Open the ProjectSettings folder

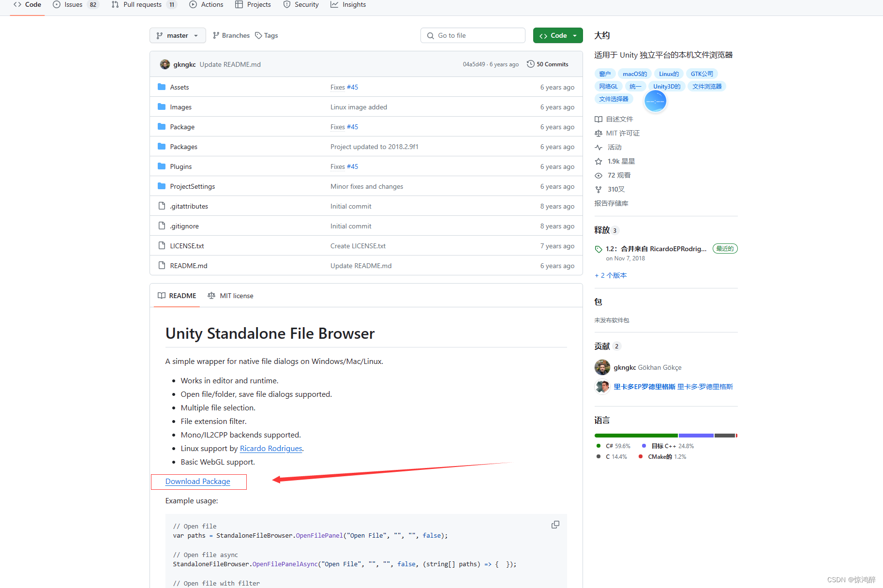pos(193,186)
